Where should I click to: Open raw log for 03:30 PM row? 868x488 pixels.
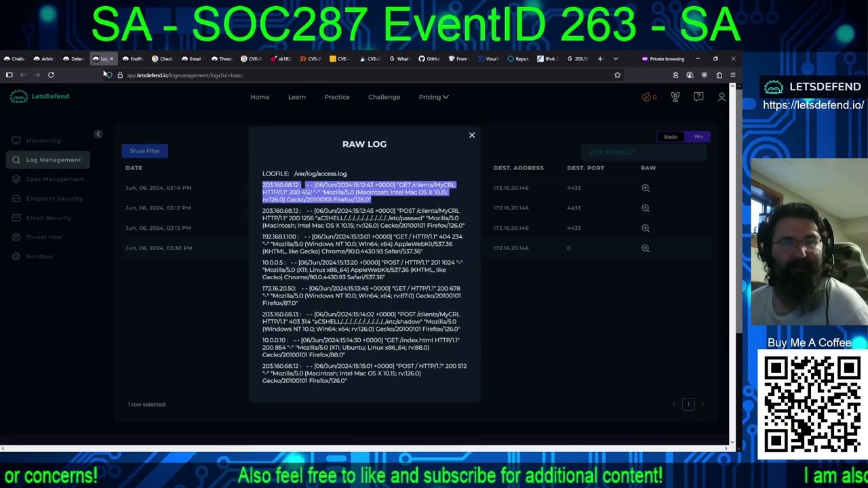(646, 248)
